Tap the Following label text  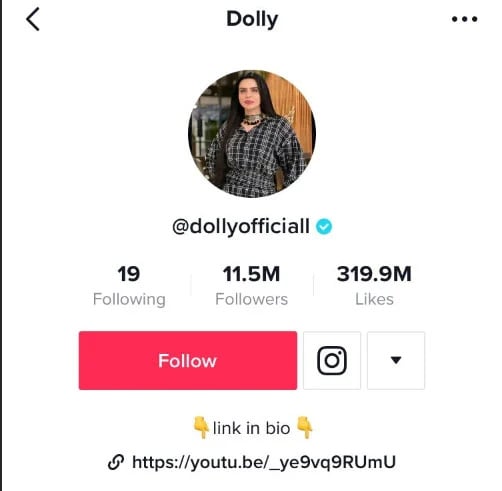129,299
